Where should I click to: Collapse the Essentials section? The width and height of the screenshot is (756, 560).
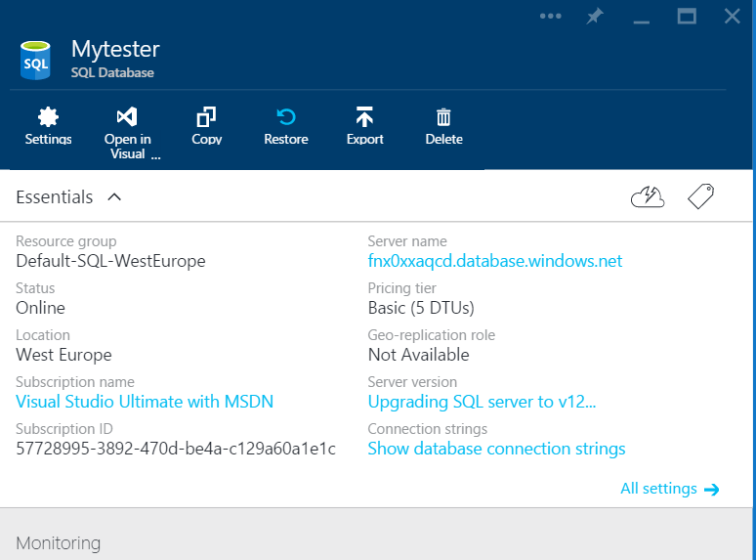pos(114,197)
